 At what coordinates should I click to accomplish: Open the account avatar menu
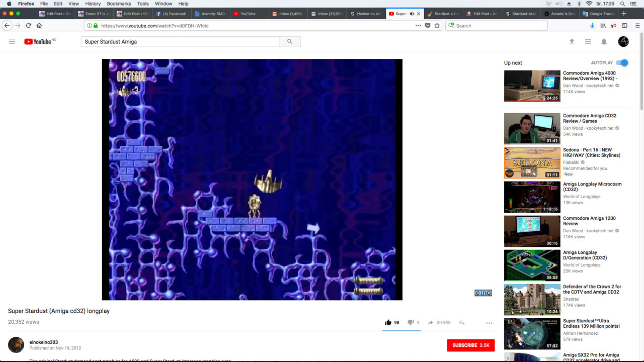623,42
